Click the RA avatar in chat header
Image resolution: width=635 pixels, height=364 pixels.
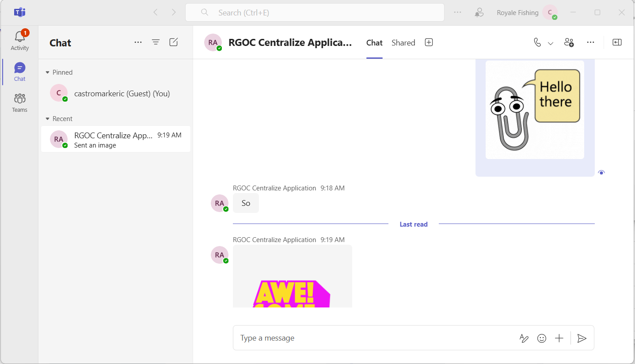tap(213, 42)
